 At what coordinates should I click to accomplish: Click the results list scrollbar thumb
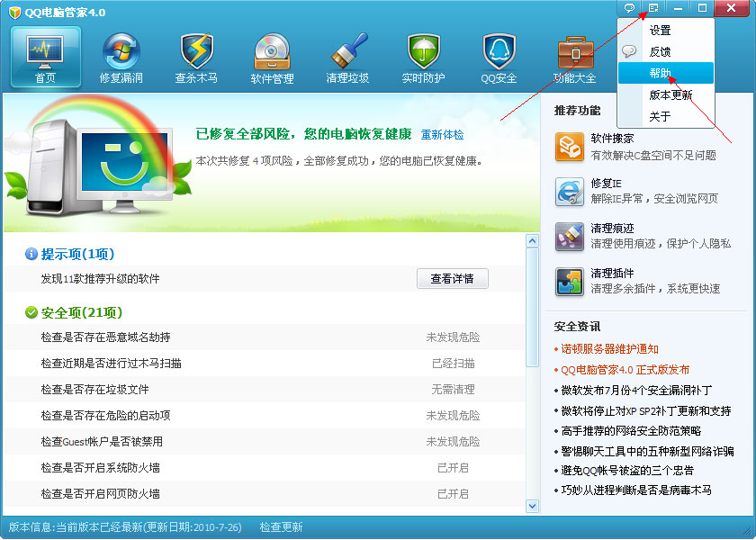[532, 307]
